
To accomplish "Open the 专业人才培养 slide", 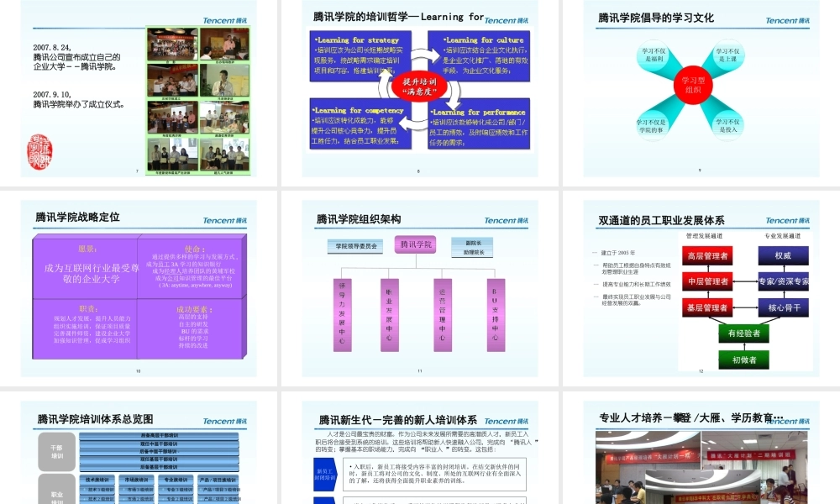I will click(x=701, y=452).
